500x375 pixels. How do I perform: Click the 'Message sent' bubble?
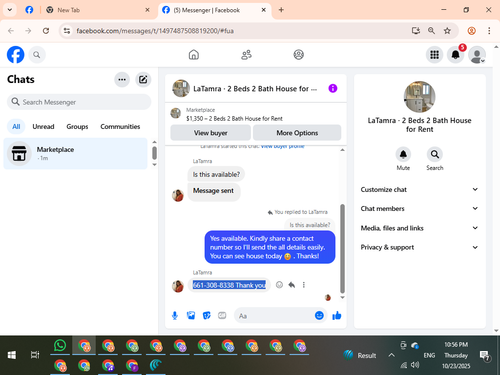point(214,192)
